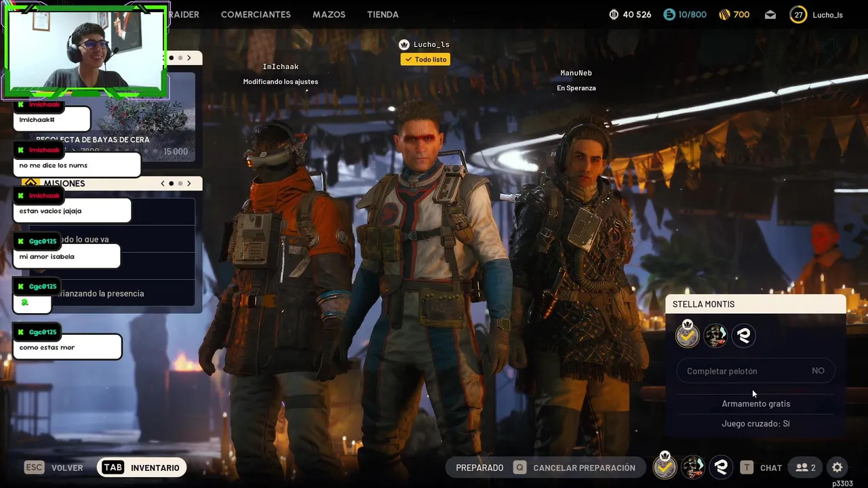Toggle the Juego cruzado: Sí setting

pyautogui.click(x=755, y=424)
